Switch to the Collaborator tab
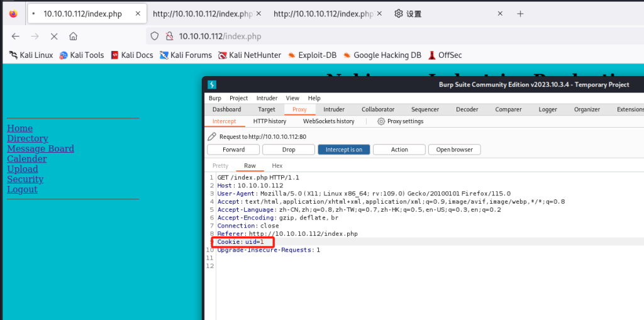644x320 pixels. pyautogui.click(x=378, y=109)
